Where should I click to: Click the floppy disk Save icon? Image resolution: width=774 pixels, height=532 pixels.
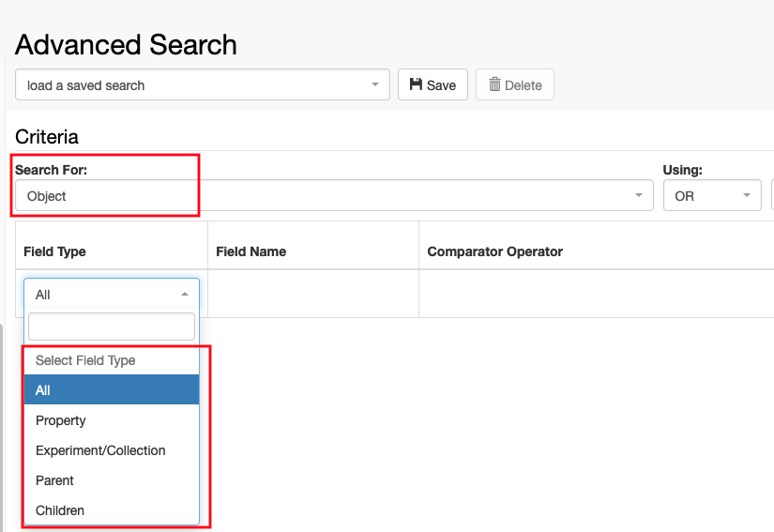[416, 84]
